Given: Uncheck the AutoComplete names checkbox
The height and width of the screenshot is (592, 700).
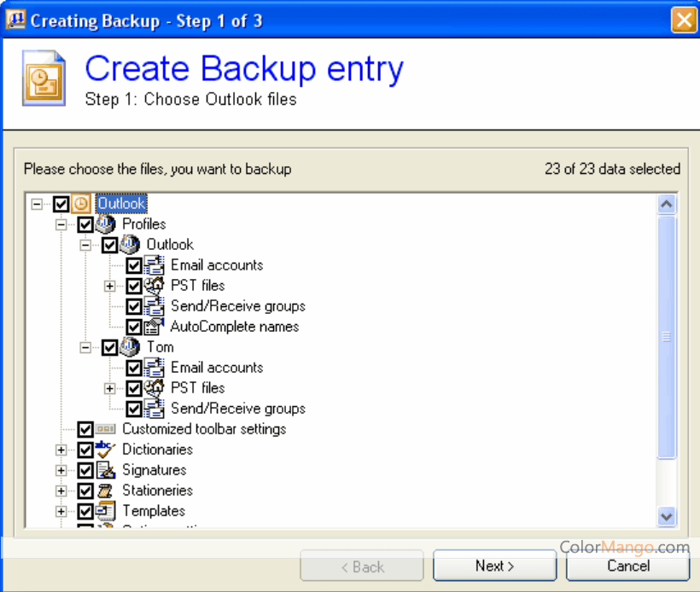Looking at the screenshot, I should 134,327.
